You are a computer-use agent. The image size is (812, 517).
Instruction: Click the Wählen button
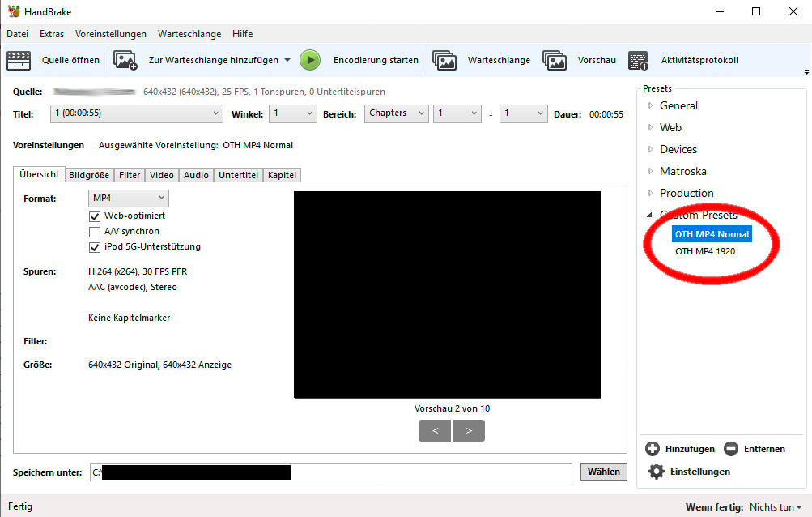pos(603,472)
